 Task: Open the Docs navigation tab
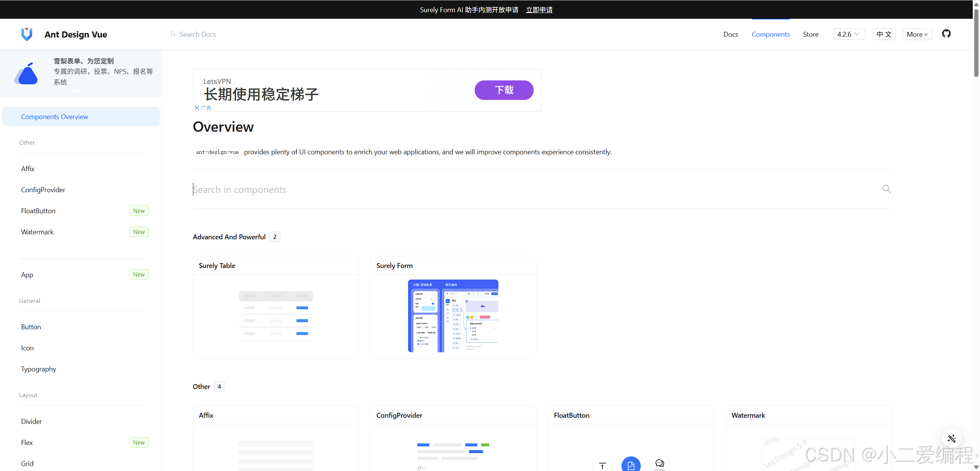pos(730,34)
